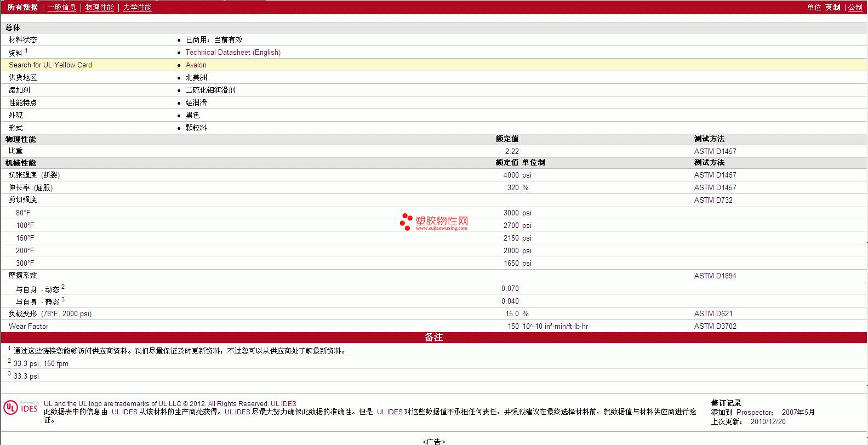Click the Search for UL Yellow Card label
Image resolution: width=868 pixels, height=445 pixels.
pos(50,65)
